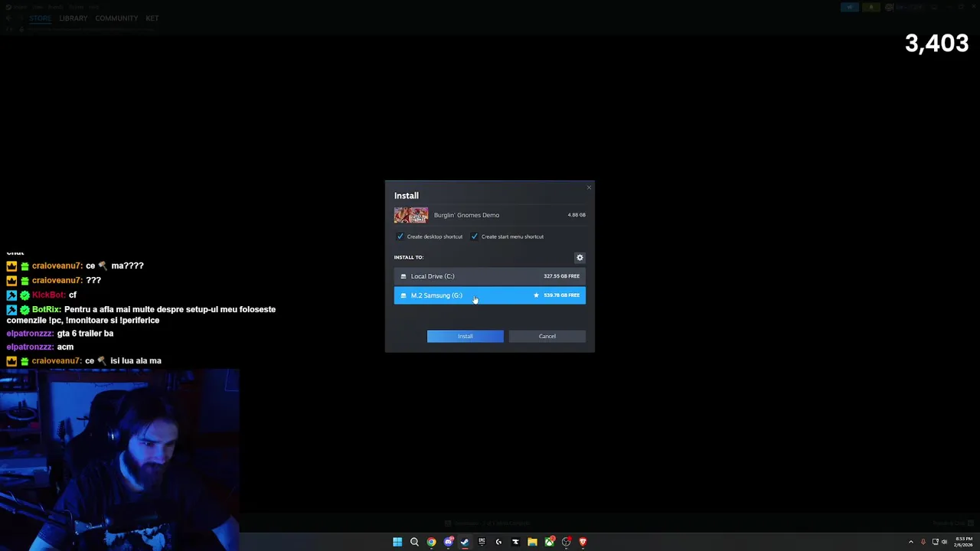The width and height of the screenshot is (980, 551).
Task: Open Windows taskbar search
Action: [x=414, y=542]
